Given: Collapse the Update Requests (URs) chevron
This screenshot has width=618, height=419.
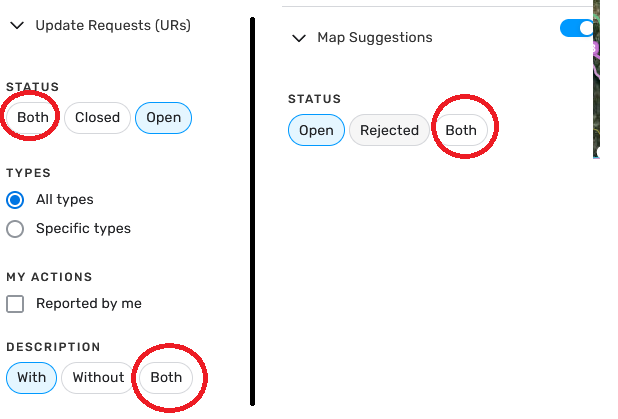Looking at the screenshot, I should pyautogui.click(x=17, y=26).
